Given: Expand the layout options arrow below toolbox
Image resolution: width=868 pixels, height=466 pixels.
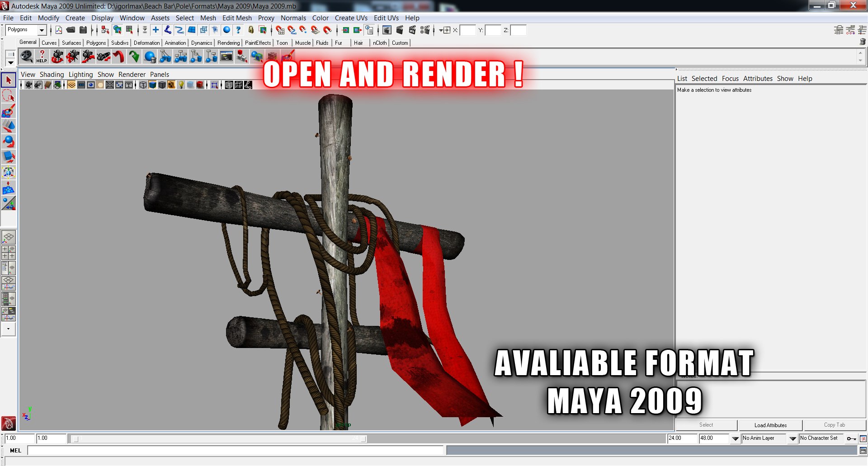Looking at the screenshot, I should pos(9,329).
